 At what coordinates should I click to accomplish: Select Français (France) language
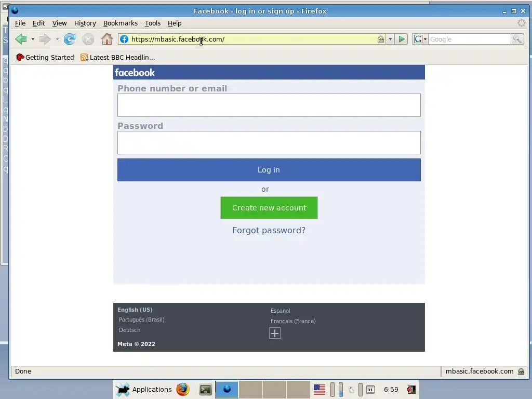(x=293, y=321)
